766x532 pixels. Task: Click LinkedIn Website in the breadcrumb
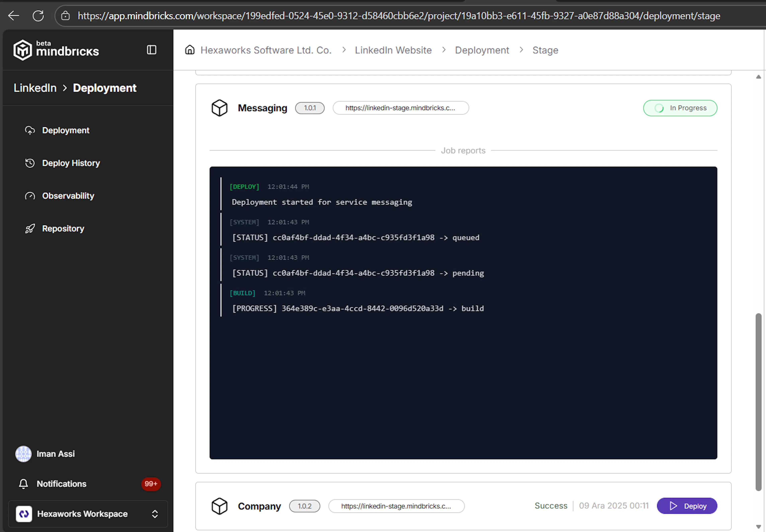tap(393, 50)
